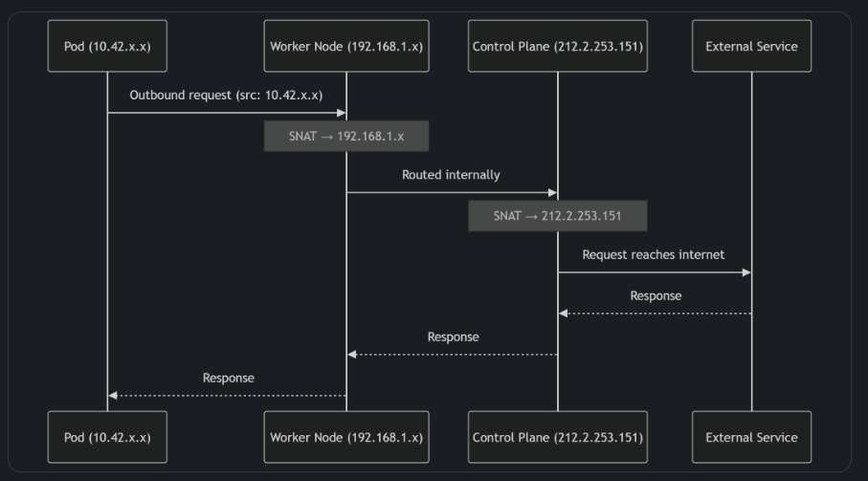Select the bottom Worker Node (192.168.1.x) box
Viewport: 868px width, 481px height.
[x=346, y=437]
